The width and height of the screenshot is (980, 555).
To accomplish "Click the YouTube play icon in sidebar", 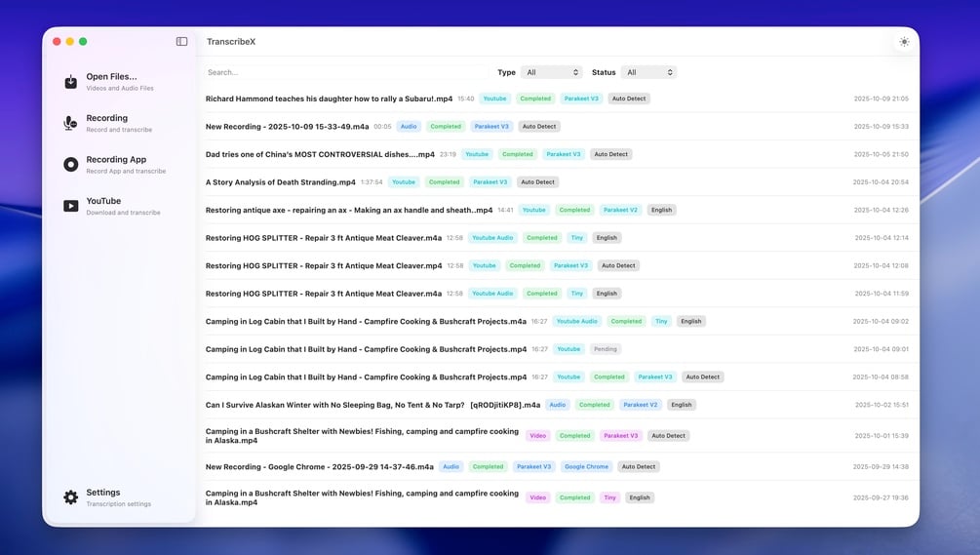I will (70, 206).
